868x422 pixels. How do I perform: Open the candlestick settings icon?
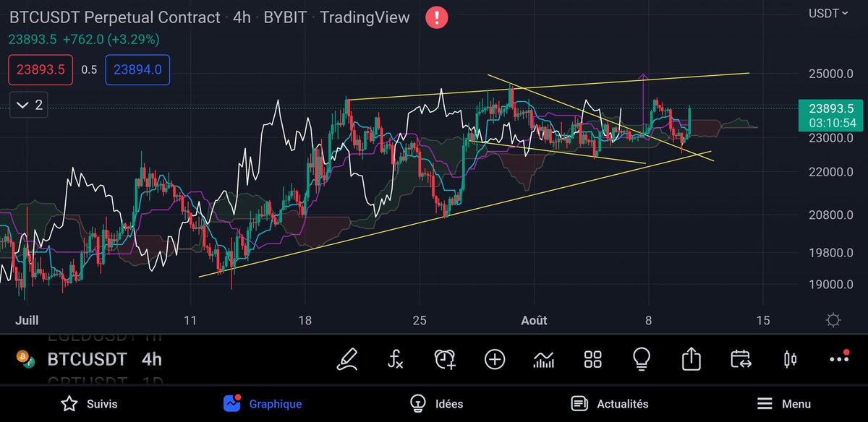point(790,359)
